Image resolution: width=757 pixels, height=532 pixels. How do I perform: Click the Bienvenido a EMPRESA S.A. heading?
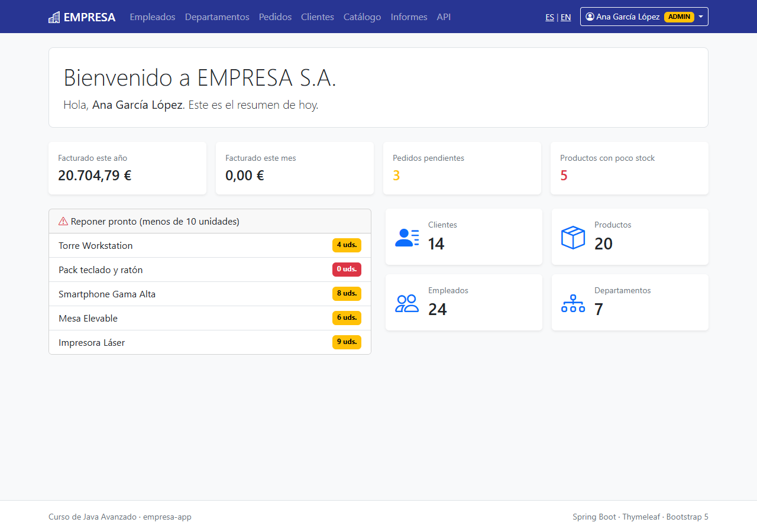click(200, 78)
